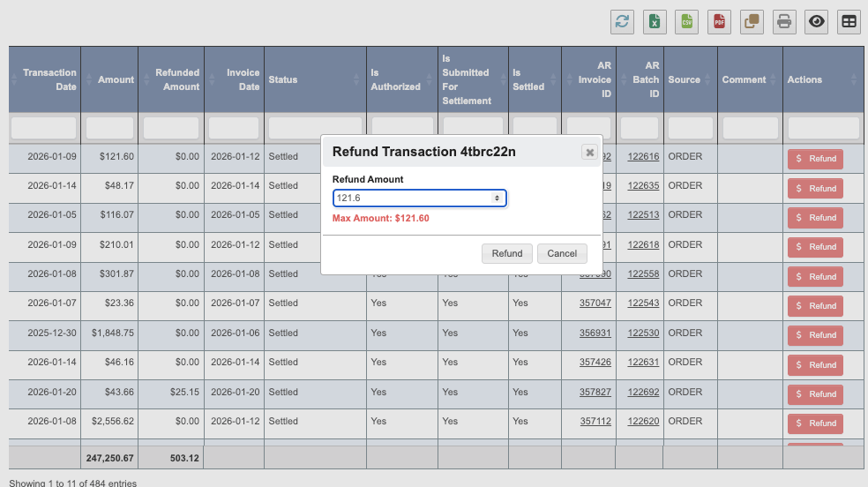Open AR Invoice ID 357047 link
The width and height of the screenshot is (868, 487).
pos(595,303)
